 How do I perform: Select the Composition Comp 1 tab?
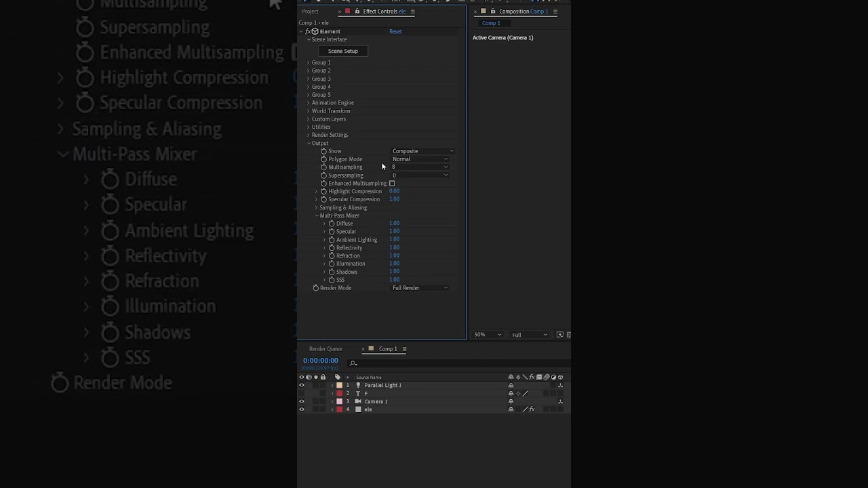[x=524, y=12]
